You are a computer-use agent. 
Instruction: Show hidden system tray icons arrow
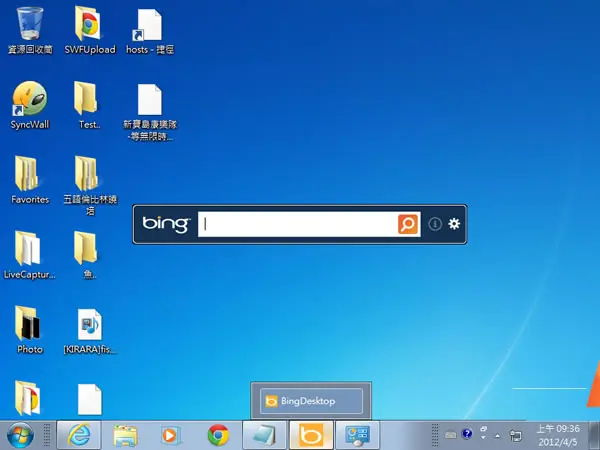(497, 435)
